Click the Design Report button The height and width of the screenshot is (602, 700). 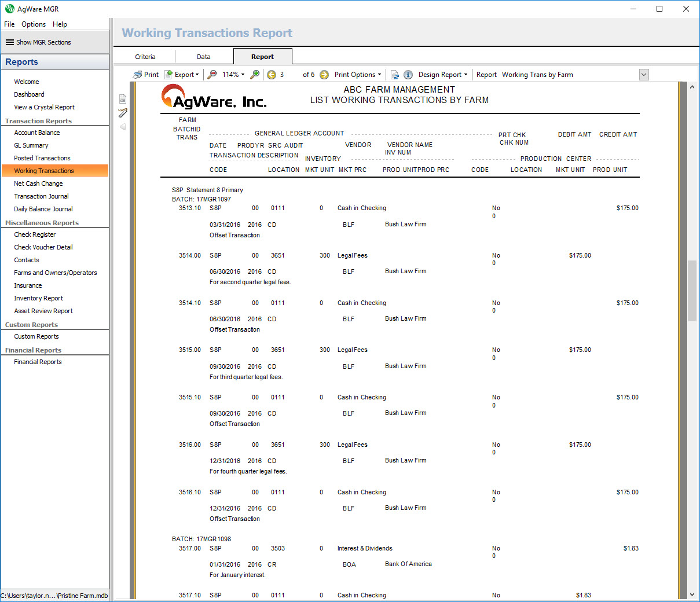442,75
